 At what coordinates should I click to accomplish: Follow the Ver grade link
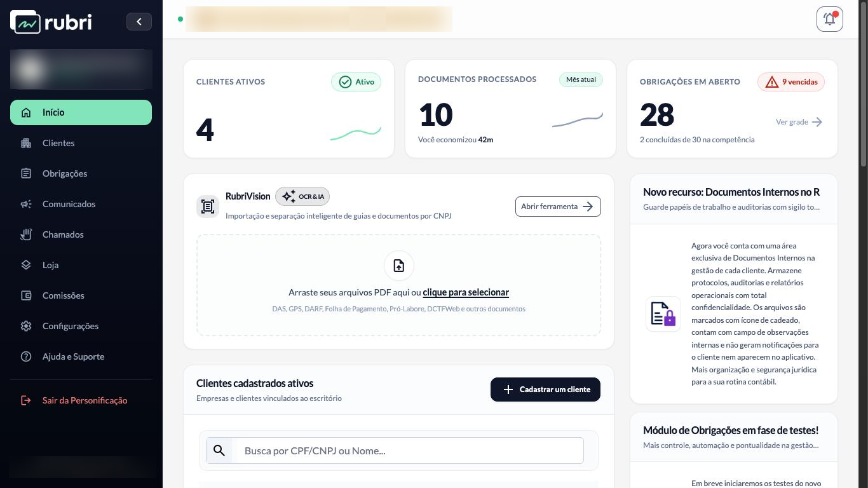(799, 122)
